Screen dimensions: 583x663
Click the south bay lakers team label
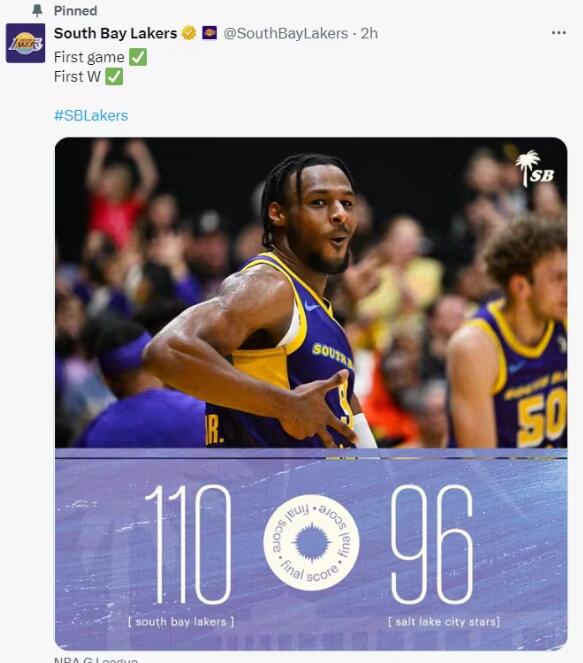point(181,622)
